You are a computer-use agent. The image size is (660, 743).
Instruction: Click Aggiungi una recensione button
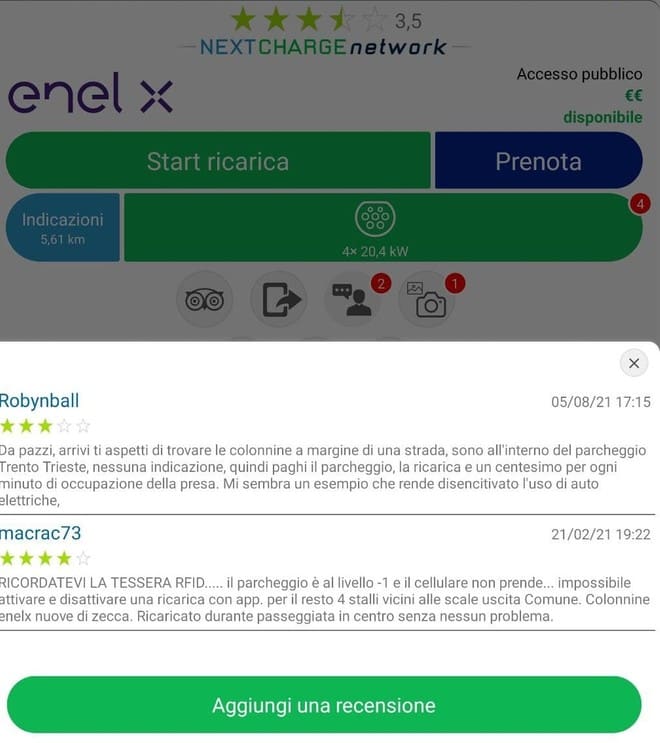tap(324, 705)
